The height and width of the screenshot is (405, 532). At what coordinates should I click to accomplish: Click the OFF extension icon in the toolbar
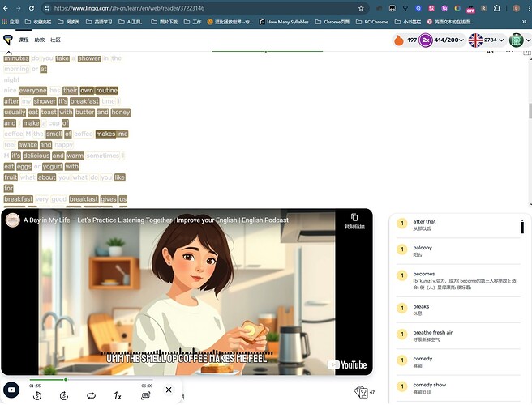470,9
